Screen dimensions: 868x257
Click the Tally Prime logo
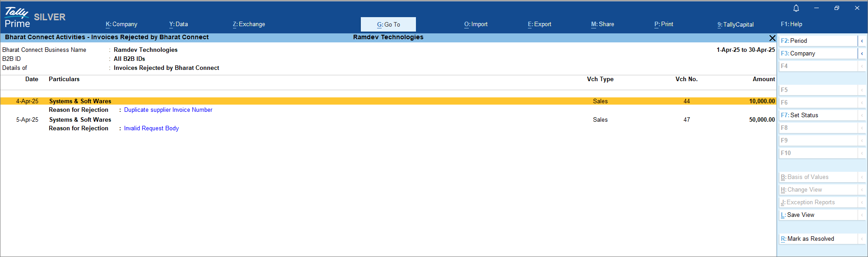point(17,18)
